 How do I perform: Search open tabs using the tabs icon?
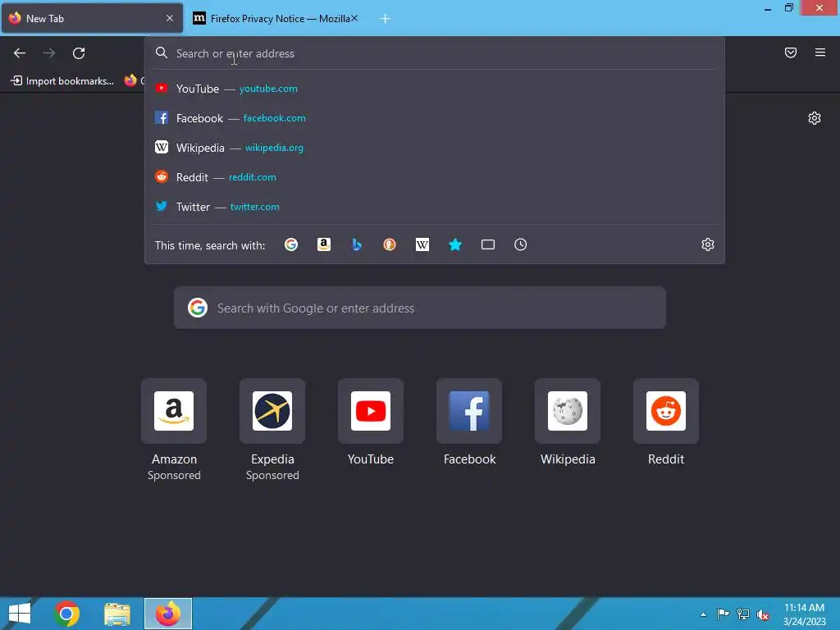pyautogui.click(x=487, y=244)
